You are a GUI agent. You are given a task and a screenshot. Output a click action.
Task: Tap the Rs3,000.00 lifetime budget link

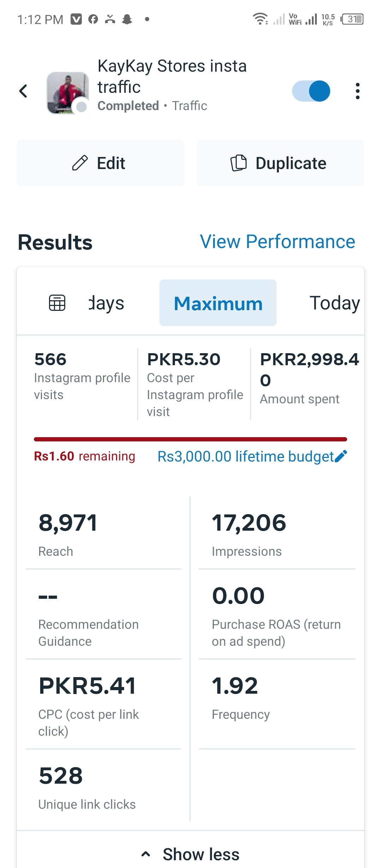pos(246,456)
